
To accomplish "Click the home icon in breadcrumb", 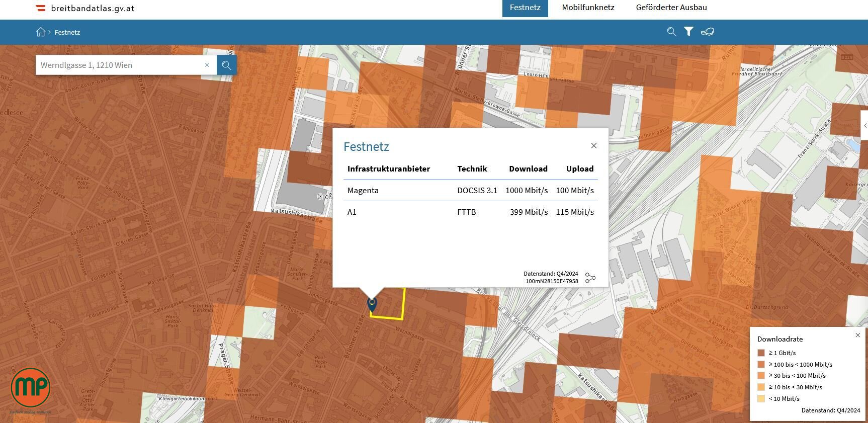I will [x=41, y=32].
